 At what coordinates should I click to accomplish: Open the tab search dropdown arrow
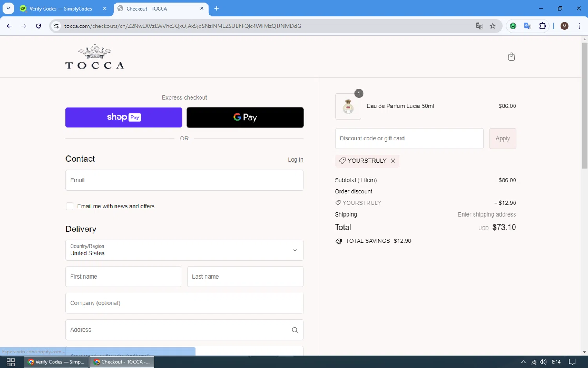(8, 8)
